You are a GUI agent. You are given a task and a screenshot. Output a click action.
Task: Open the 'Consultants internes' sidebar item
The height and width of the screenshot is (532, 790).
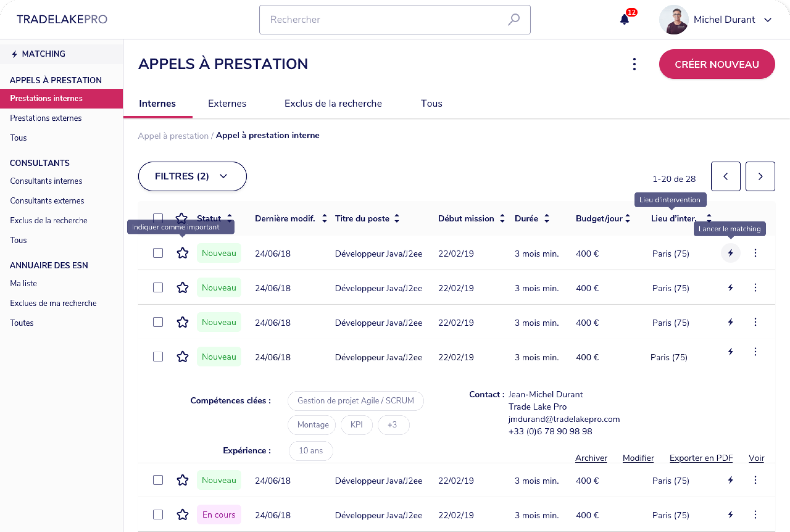(46, 181)
